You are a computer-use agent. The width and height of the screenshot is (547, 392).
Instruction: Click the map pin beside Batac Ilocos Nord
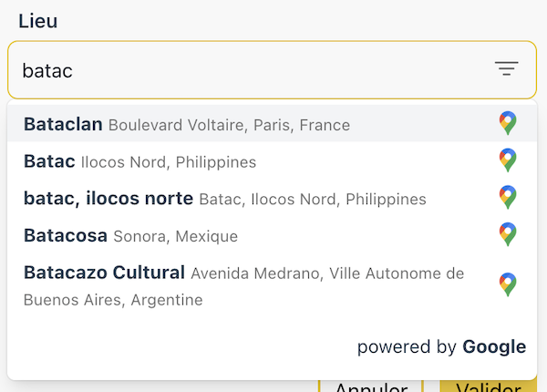point(508,160)
